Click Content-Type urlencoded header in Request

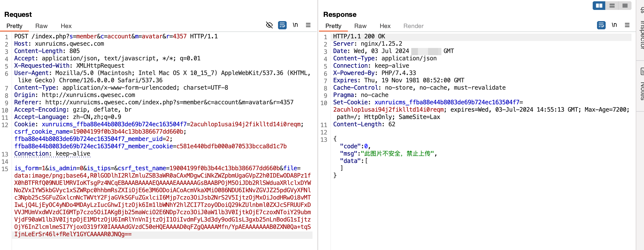tap(121, 88)
